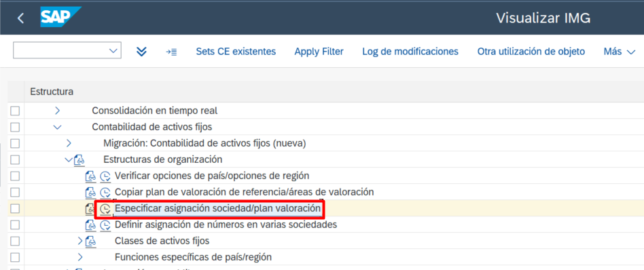
Task: Open the transaction command dropdown field
Action: [x=67, y=50]
